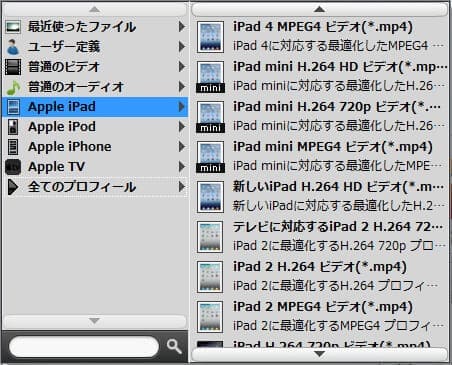Click the magnifier search icon
The width and height of the screenshot is (452, 365).
pyautogui.click(x=174, y=347)
